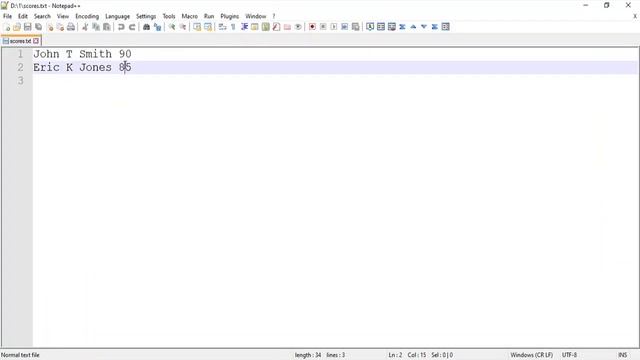Viewport: 640px width, 360px height.
Task: Open the Edit menu
Action: pos(23,16)
